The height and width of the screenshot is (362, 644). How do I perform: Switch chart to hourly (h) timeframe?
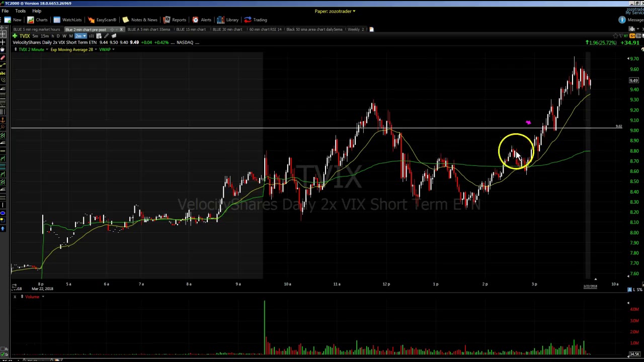[x=53, y=36]
